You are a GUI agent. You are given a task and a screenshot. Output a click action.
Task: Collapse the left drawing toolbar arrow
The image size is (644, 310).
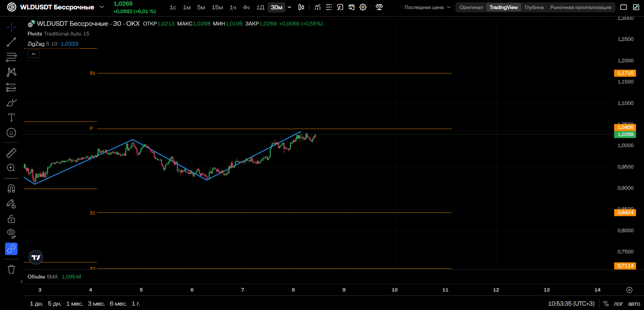[22, 282]
